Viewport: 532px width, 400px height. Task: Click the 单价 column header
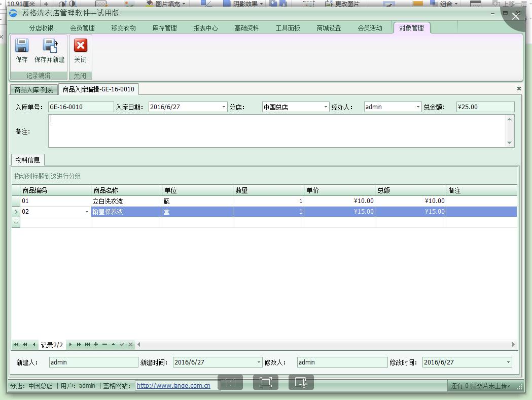click(339, 190)
